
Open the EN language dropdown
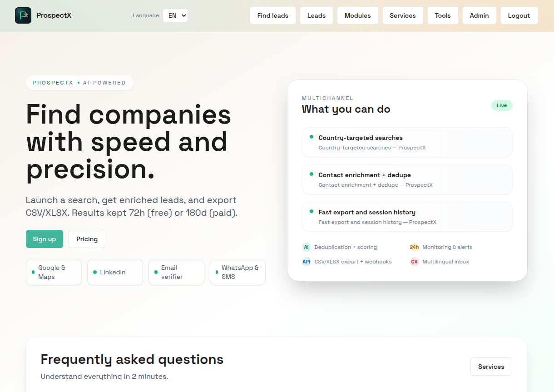pos(175,15)
